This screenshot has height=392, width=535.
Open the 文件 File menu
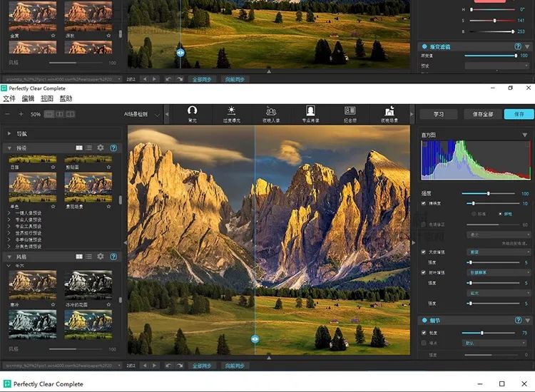[9, 98]
